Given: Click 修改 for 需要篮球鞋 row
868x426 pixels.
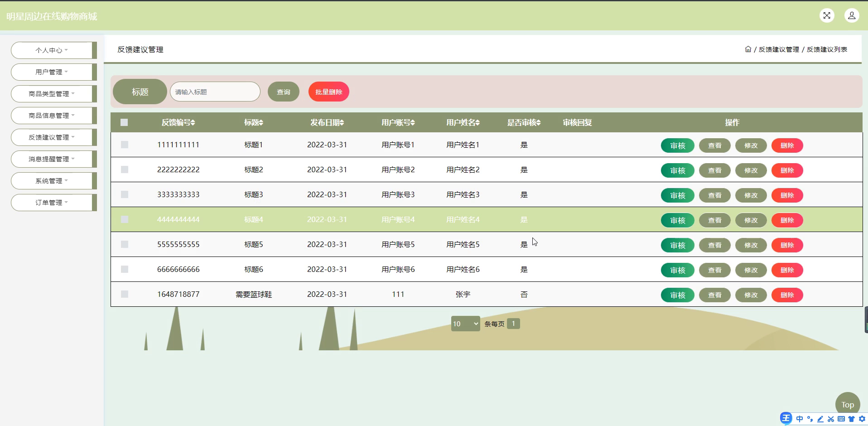Looking at the screenshot, I should click(x=751, y=295).
